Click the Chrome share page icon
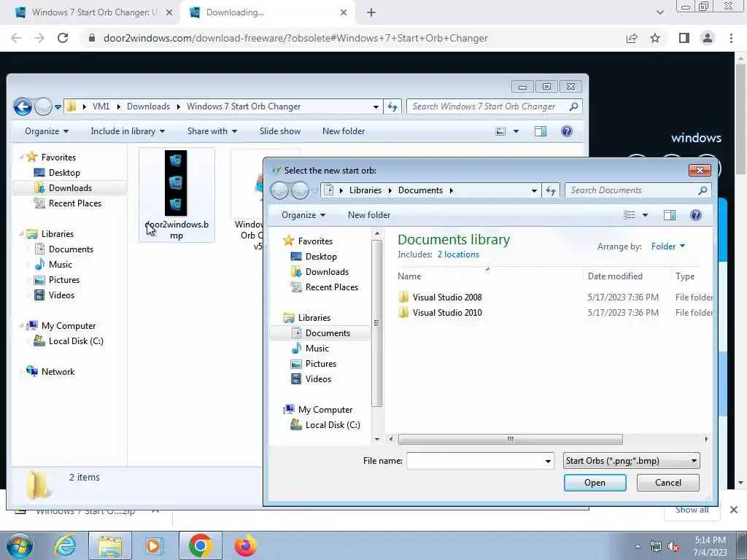This screenshot has height=560, width=747. point(632,38)
